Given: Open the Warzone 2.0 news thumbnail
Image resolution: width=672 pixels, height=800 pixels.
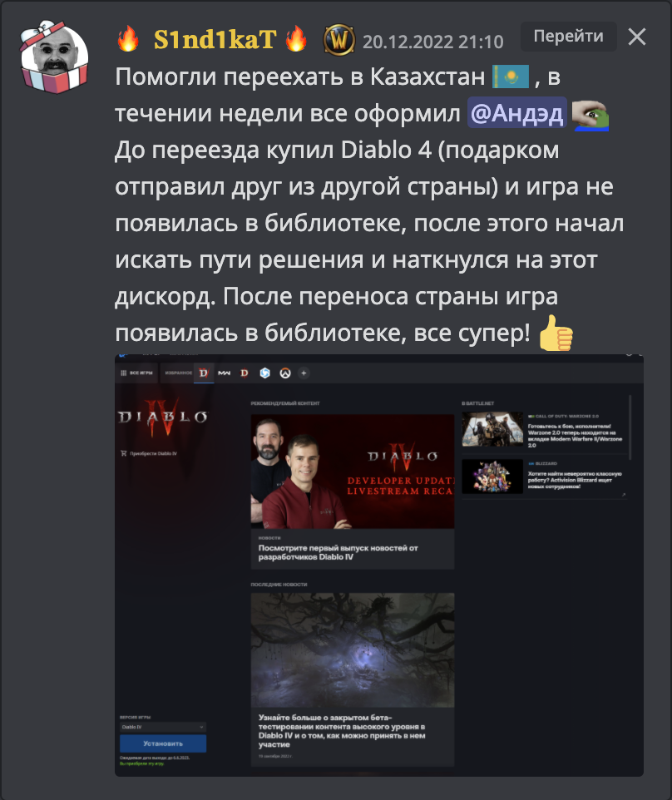Looking at the screenshot, I should point(492,429).
